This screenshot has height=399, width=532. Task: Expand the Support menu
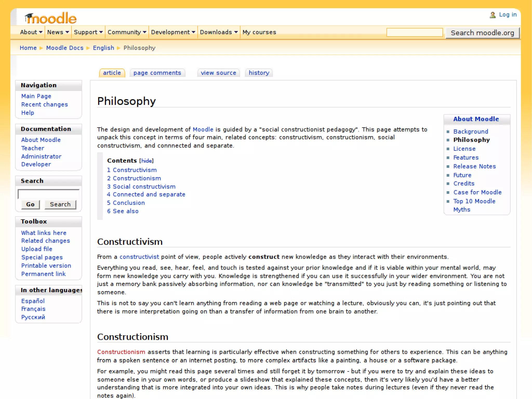point(88,32)
